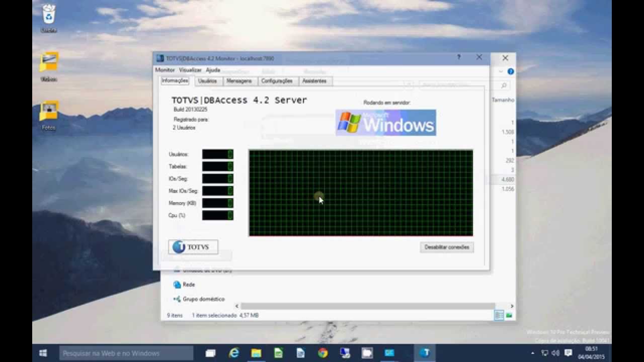Switch Explorer to large icons view

coord(509,315)
